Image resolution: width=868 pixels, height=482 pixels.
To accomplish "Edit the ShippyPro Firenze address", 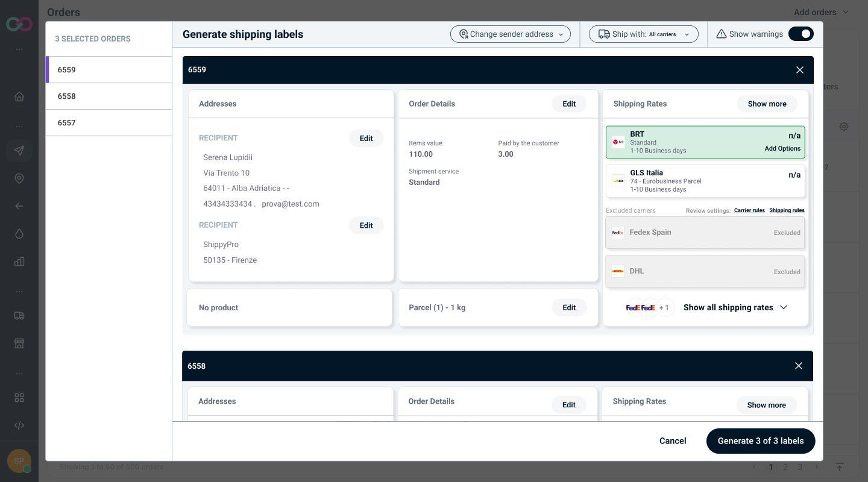I will pyautogui.click(x=366, y=225).
